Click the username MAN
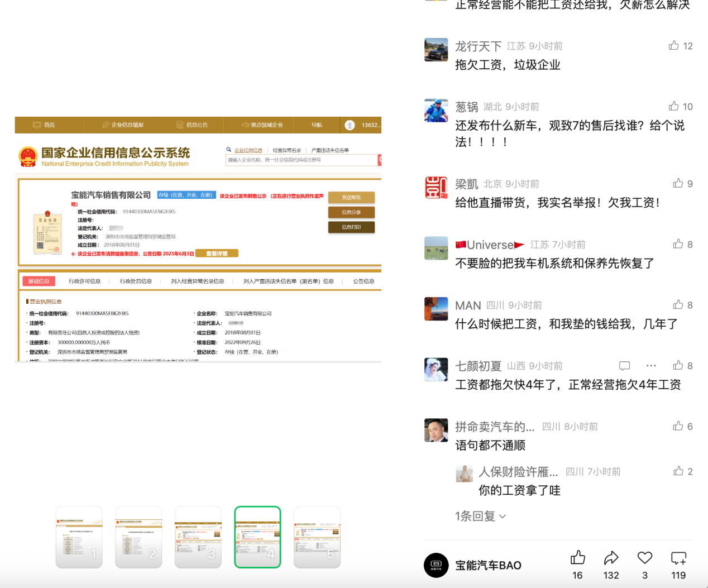The height and width of the screenshot is (588, 708). (x=468, y=305)
